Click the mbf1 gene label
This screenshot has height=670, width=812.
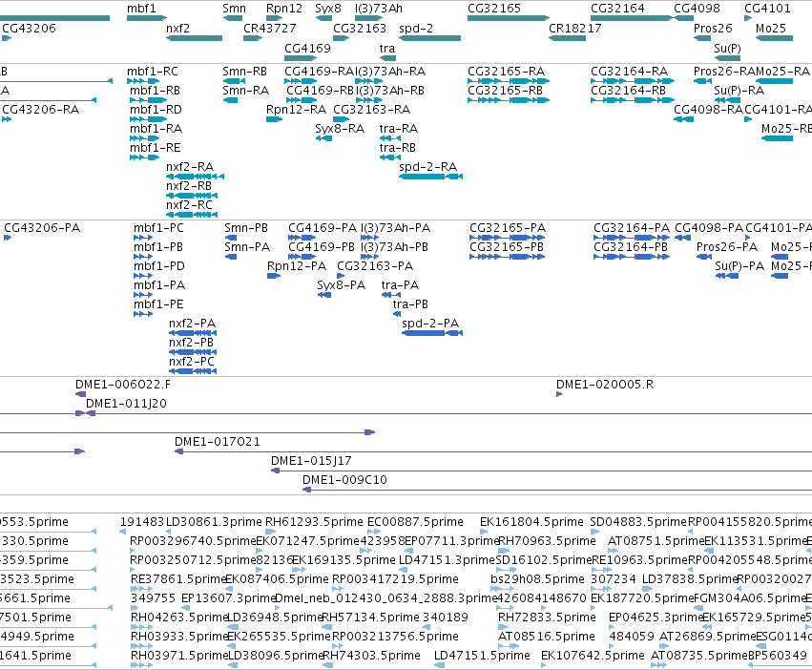141,9
